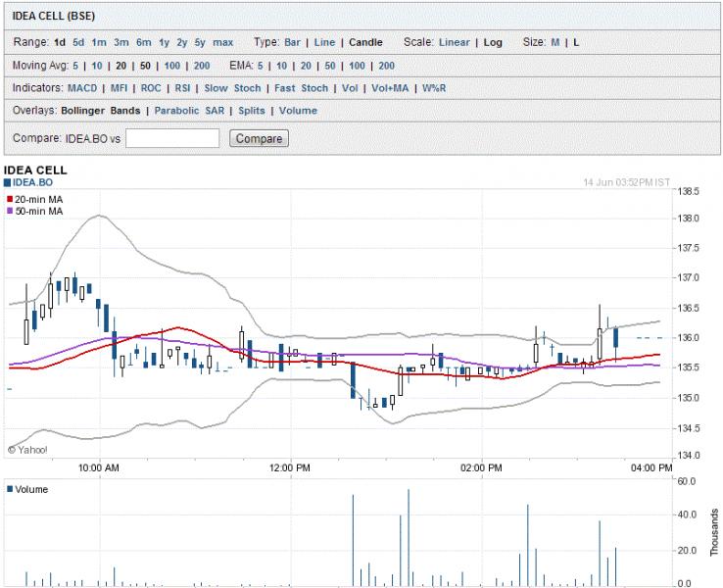Click the Volume legend label

[31, 489]
